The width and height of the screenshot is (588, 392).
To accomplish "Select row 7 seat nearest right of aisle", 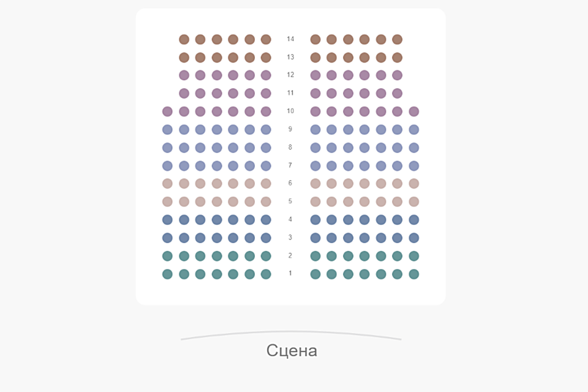I will tap(315, 165).
